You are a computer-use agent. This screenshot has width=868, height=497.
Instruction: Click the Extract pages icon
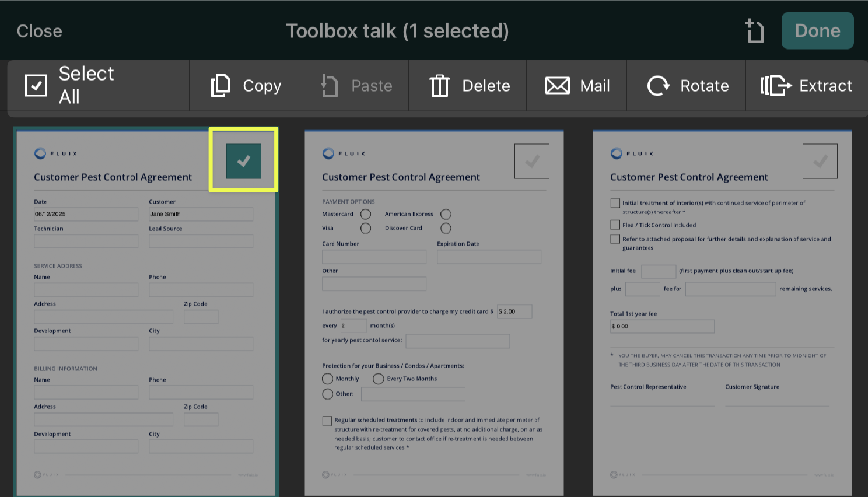775,86
